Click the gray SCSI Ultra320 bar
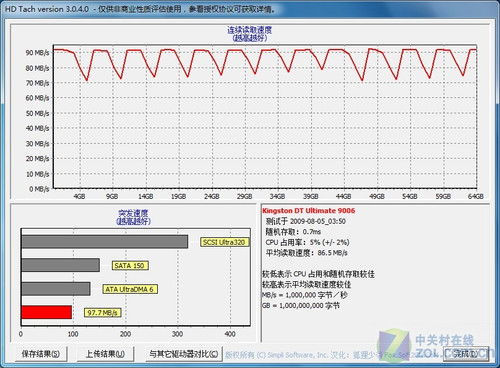Image resolution: width=500 pixels, height=368 pixels. pyautogui.click(x=104, y=242)
